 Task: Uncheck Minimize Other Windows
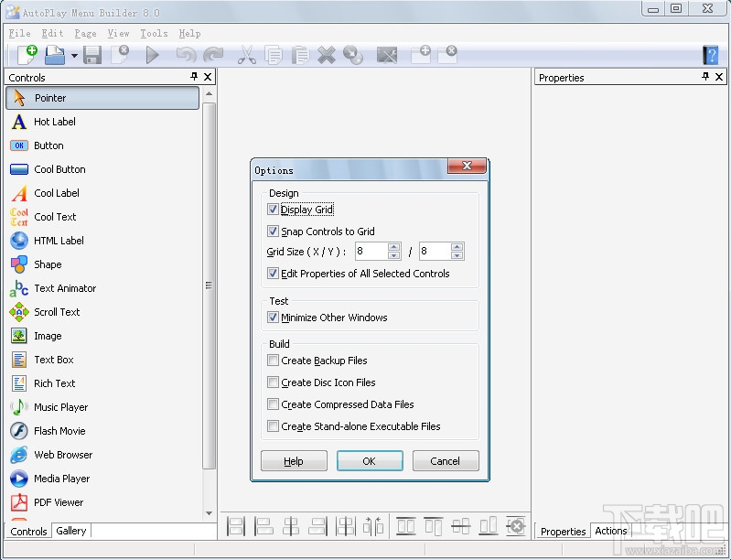273,318
